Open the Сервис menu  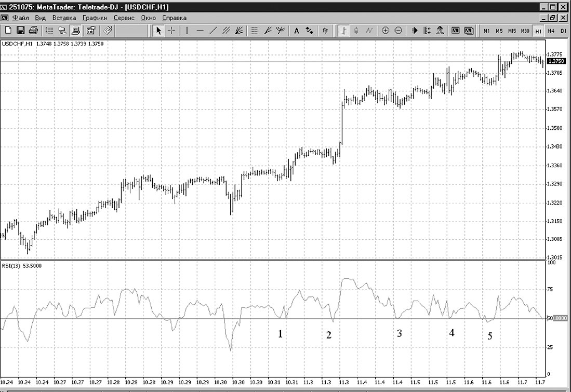pyautogui.click(x=124, y=18)
